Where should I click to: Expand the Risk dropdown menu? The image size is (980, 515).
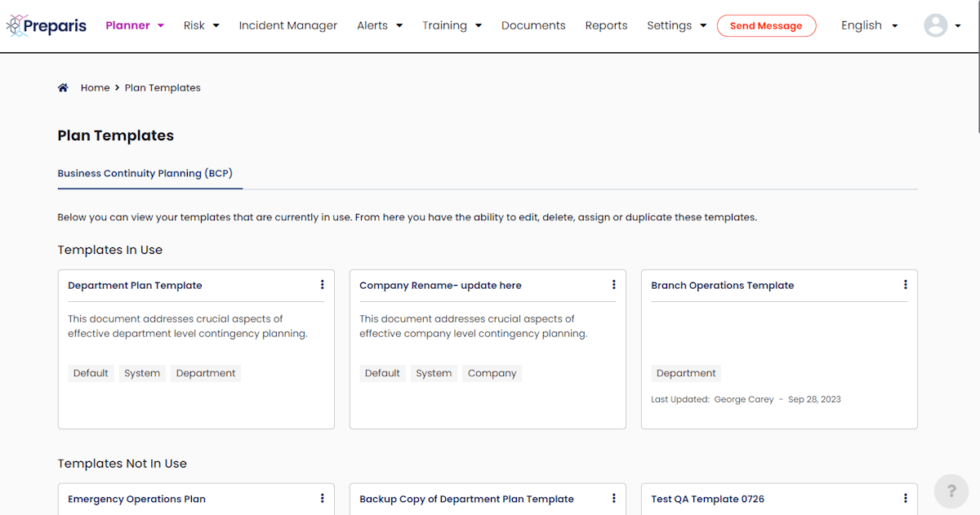201,25
